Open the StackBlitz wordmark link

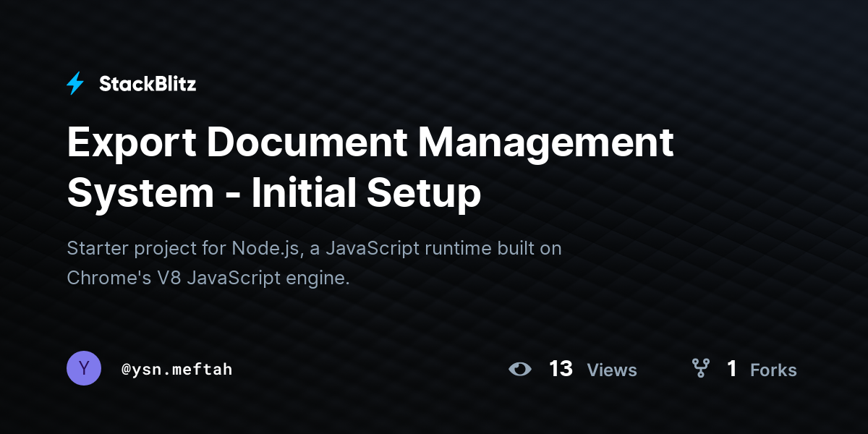point(148,84)
